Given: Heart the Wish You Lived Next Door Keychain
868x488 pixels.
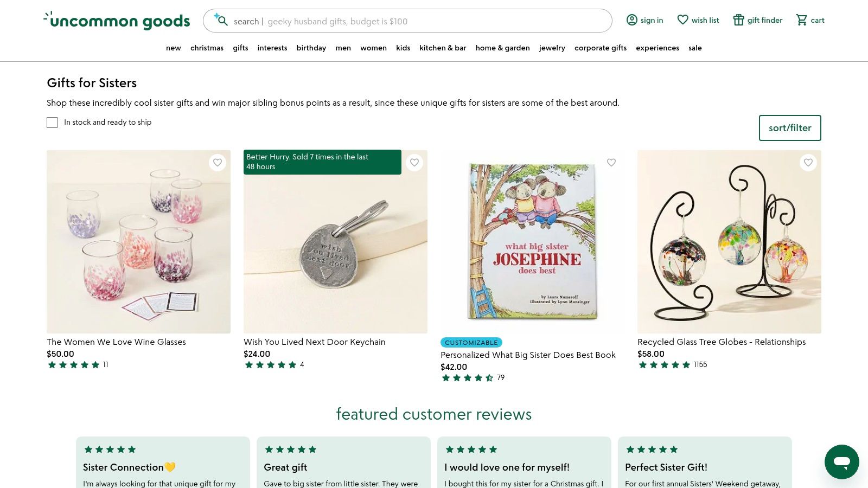Looking at the screenshot, I should pos(414,163).
